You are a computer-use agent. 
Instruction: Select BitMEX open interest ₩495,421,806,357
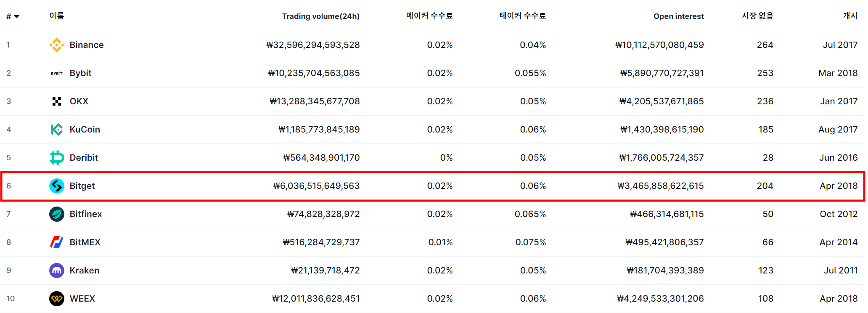(x=664, y=242)
